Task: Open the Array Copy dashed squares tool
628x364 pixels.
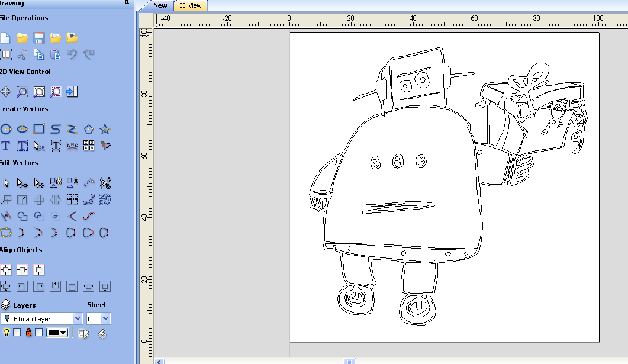Action: (72, 199)
